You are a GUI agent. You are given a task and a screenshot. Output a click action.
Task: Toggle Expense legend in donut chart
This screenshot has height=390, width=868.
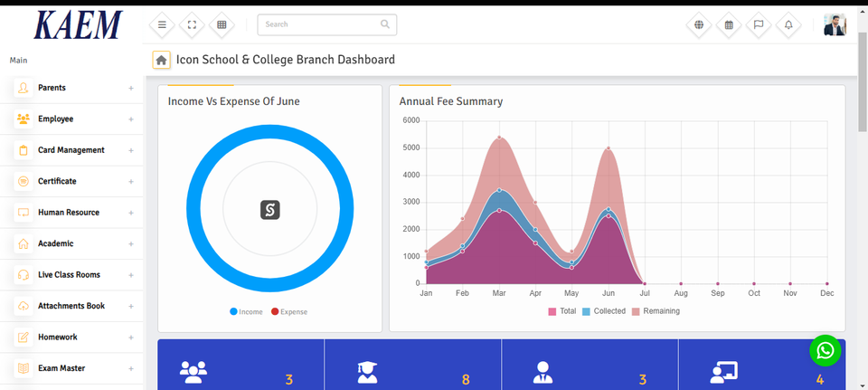pos(289,312)
